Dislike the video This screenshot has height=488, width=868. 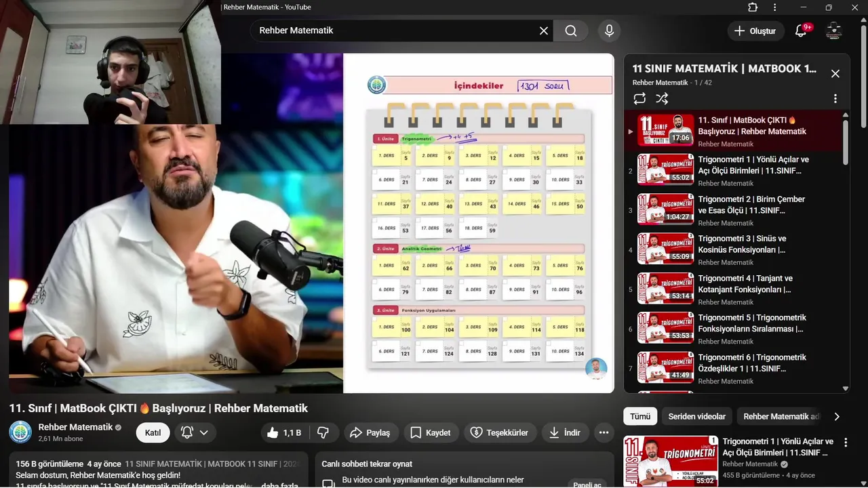[323, 432]
